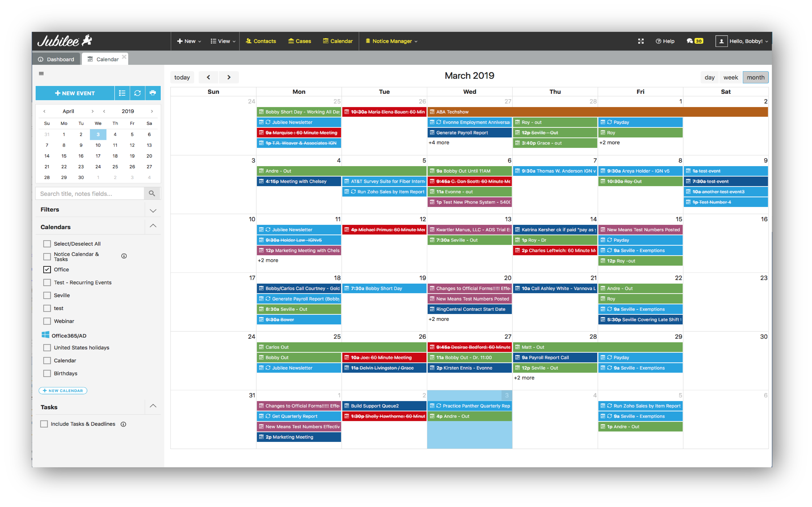Switch to the Dashboard tab
This screenshot has height=507, width=812.
click(56, 59)
